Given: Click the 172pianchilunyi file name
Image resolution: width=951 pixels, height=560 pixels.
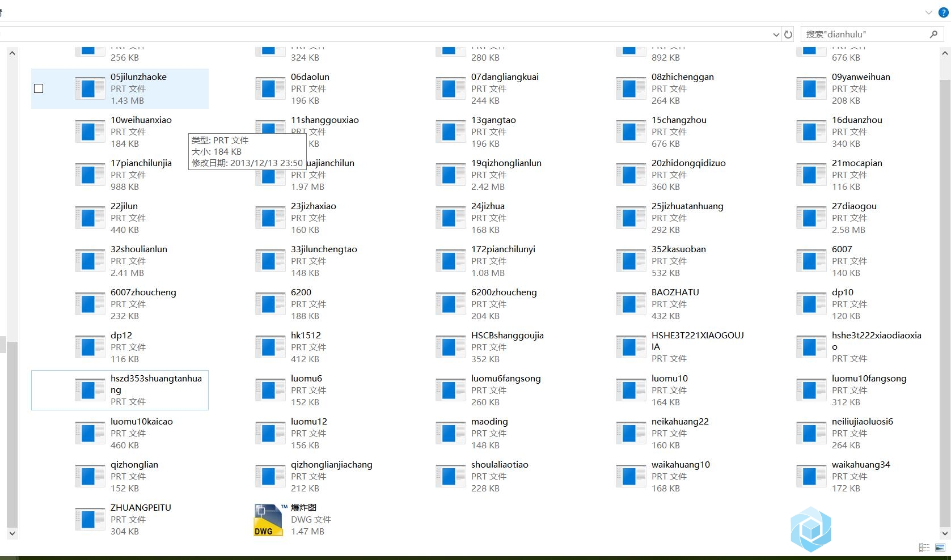Looking at the screenshot, I should tap(503, 249).
